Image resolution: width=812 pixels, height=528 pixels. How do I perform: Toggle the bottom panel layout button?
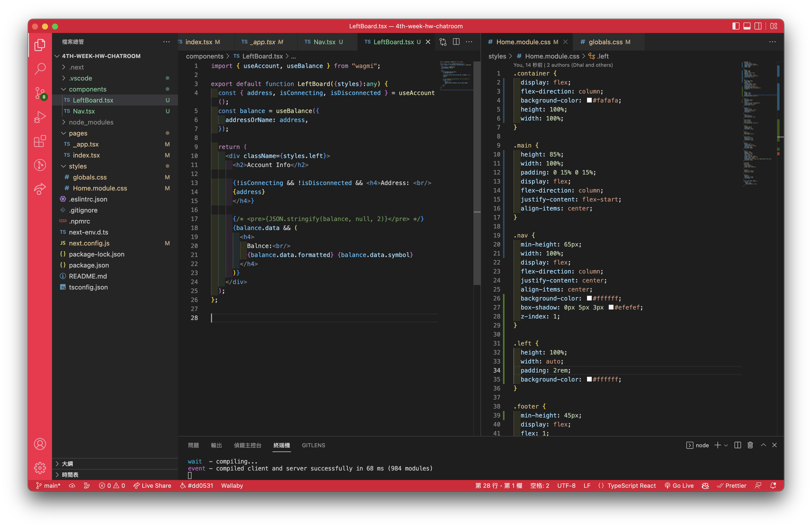747,26
